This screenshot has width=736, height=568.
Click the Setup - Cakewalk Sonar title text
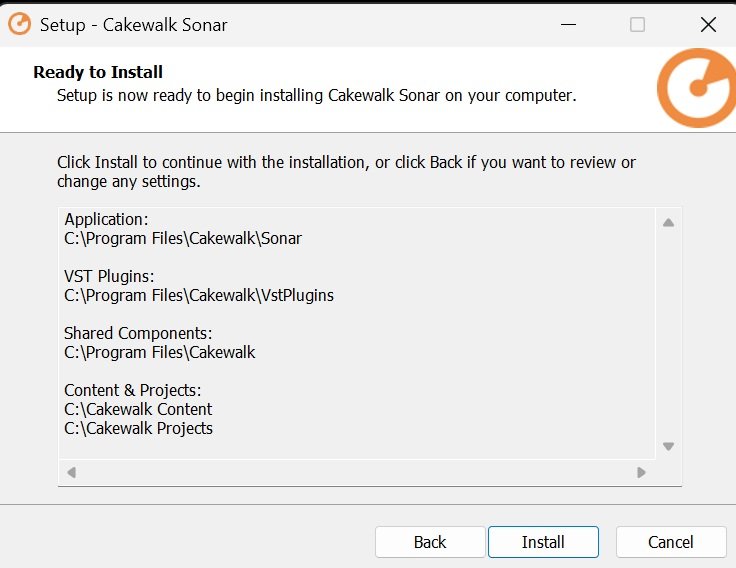tap(133, 25)
